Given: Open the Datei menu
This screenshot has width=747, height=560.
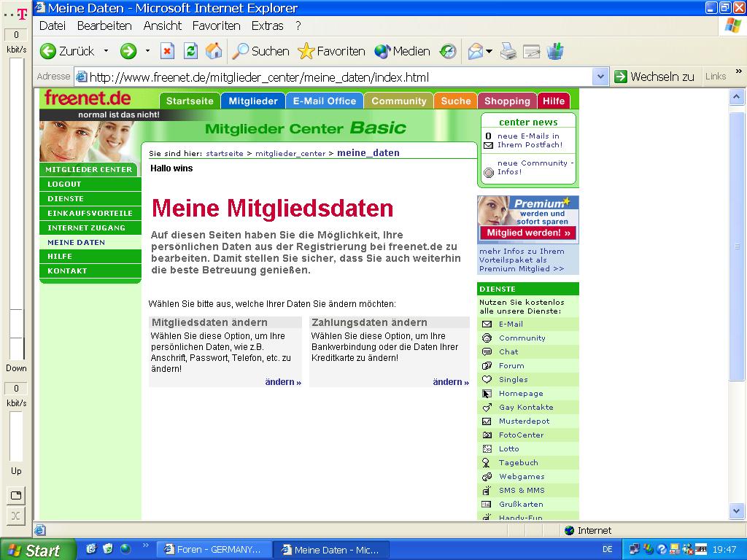Looking at the screenshot, I should [x=53, y=26].
